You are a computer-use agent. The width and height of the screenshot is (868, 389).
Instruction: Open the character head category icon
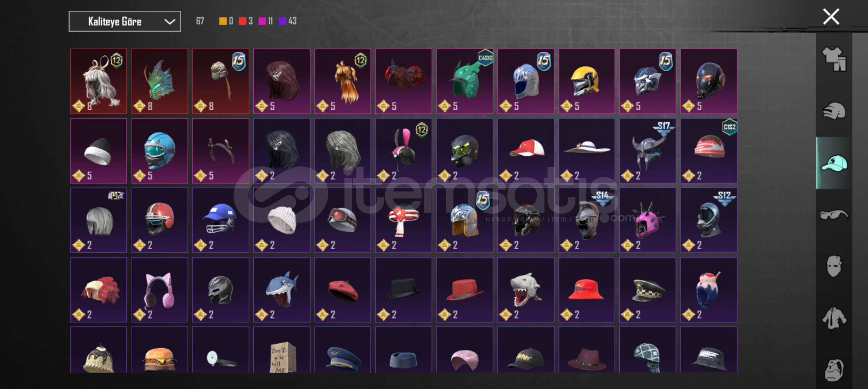[x=834, y=370]
